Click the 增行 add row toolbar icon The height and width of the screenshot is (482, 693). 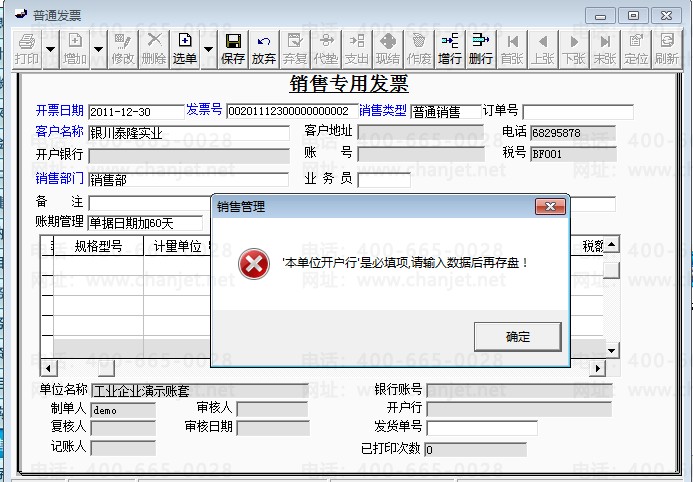click(x=449, y=49)
